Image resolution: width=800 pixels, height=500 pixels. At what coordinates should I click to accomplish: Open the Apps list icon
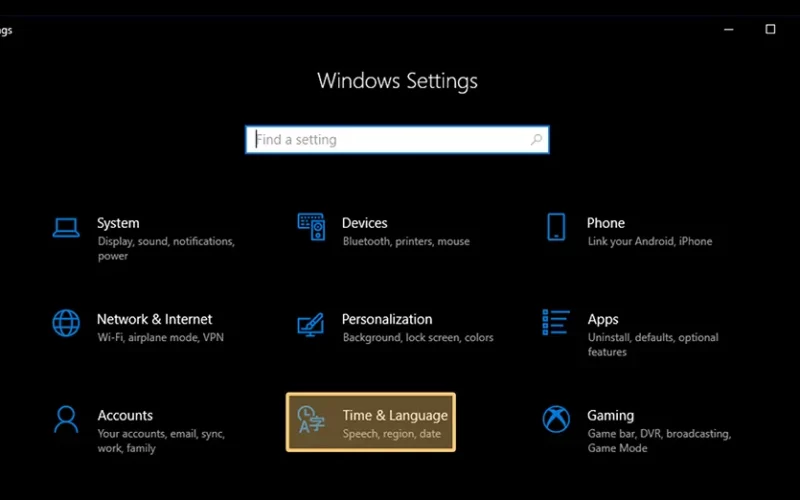click(556, 322)
